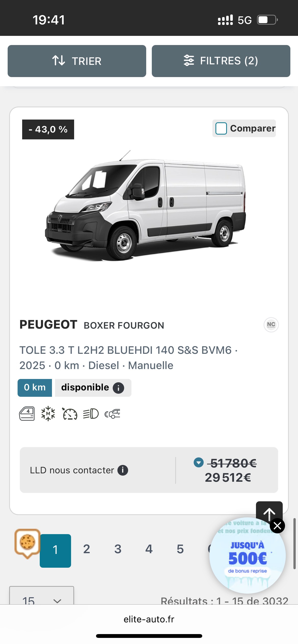Tap the 4-doors feature icon
Viewport: 298px width, 644px height.
click(x=27, y=414)
